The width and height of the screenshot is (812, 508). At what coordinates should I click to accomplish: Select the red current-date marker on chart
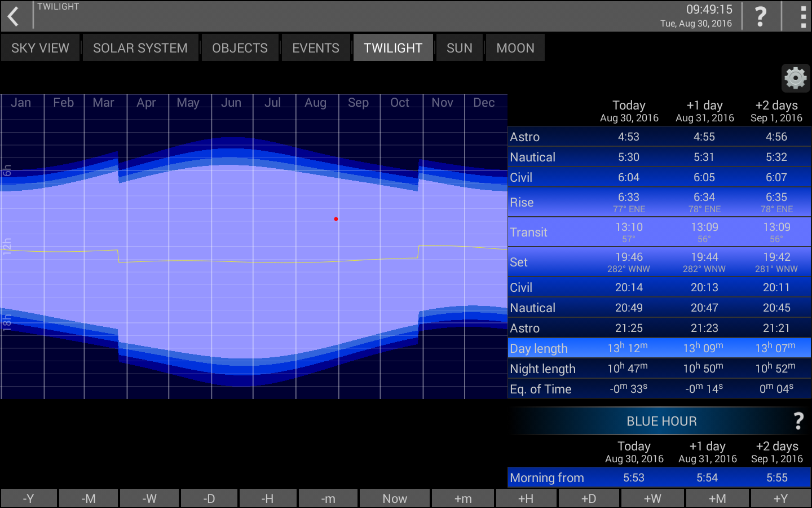336,219
